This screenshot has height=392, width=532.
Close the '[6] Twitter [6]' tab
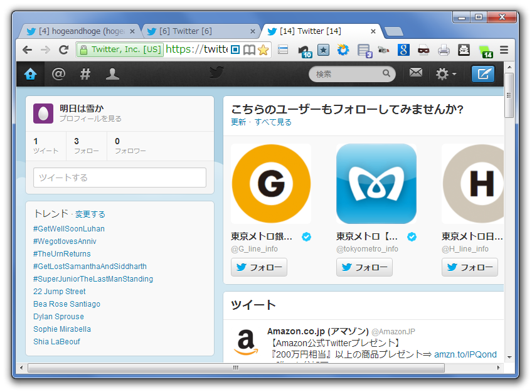coord(253,31)
